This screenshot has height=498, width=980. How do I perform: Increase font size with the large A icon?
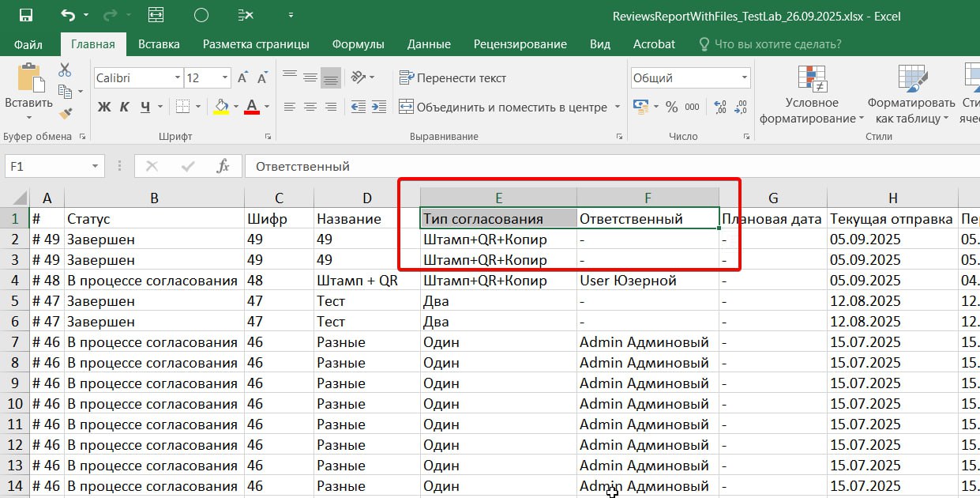tap(243, 77)
